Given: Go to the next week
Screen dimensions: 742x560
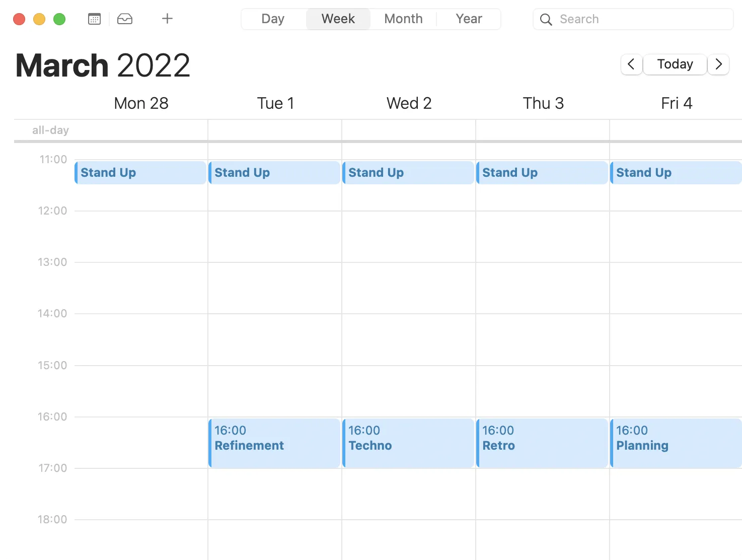Looking at the screenshot, I should [x=718, y=64].
